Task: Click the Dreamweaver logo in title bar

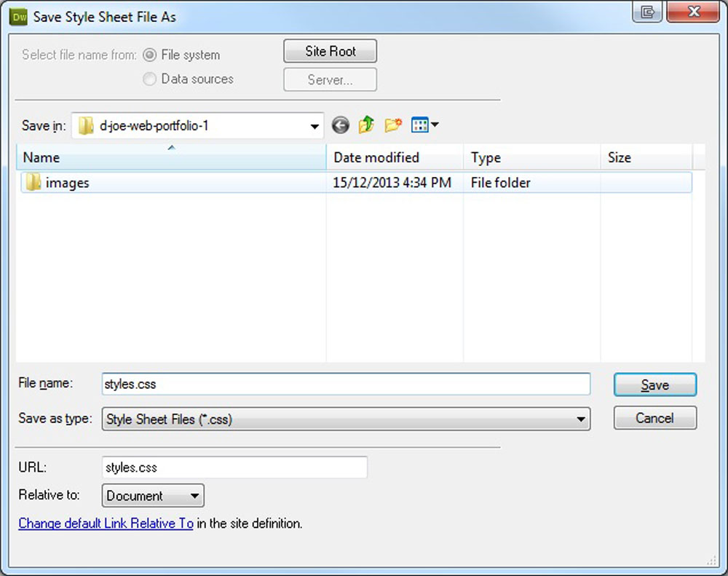Action: 20,16
